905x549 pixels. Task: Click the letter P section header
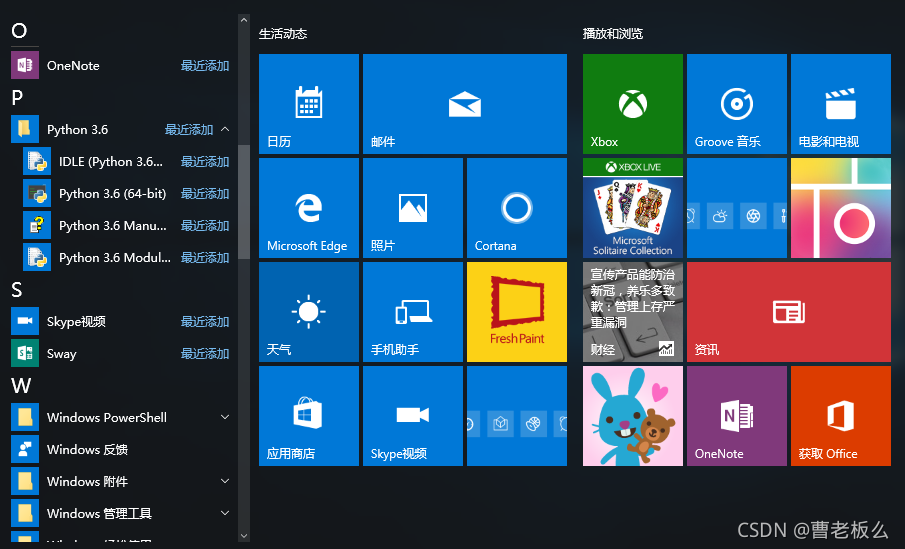pos(17,98)
